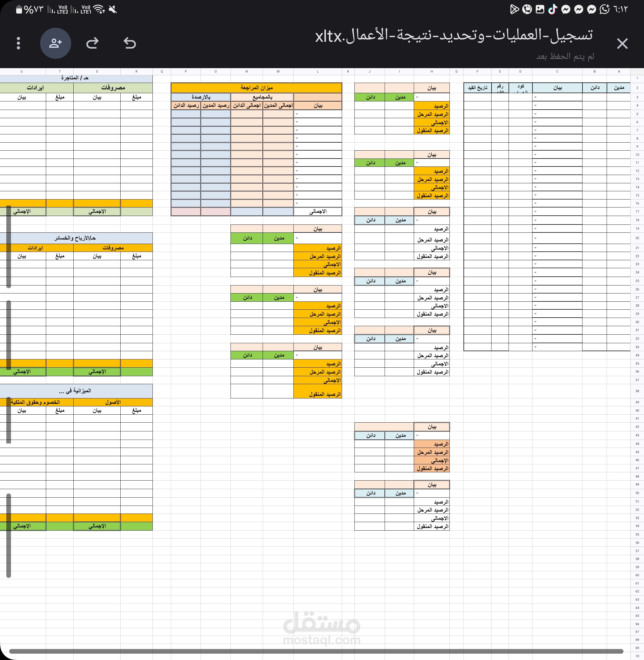Select الاجمالى row in ميزان المراجعة
The height and width of the screenshot is (660, 644).
click(318, 211)
